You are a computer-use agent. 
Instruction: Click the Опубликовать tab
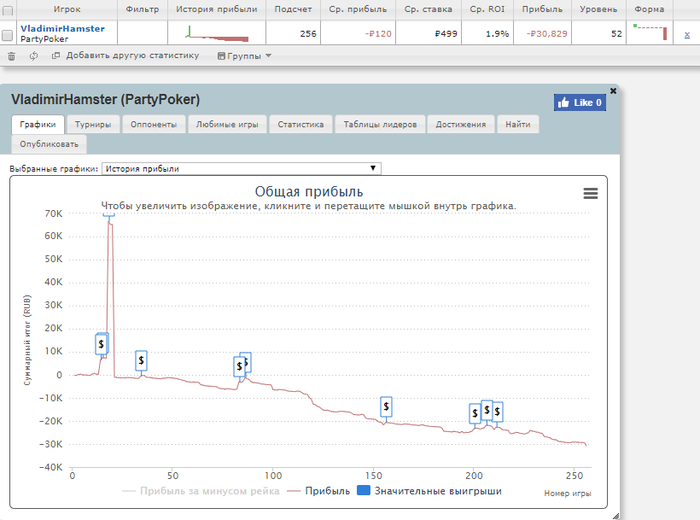click(x=49, y=144)
